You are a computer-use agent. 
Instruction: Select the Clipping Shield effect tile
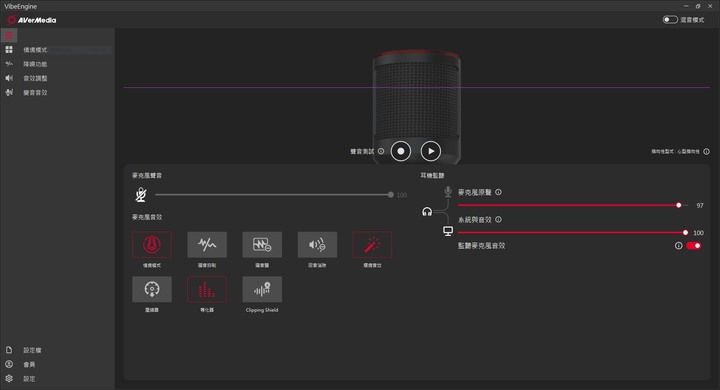pyautogui.click(x=262, y=289)
